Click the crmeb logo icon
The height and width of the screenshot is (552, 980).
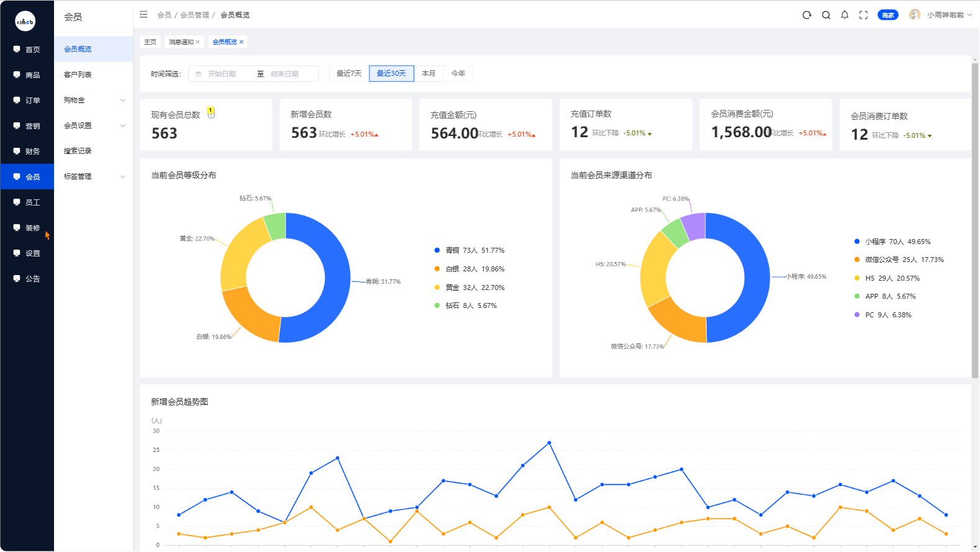tap(25, 21)
